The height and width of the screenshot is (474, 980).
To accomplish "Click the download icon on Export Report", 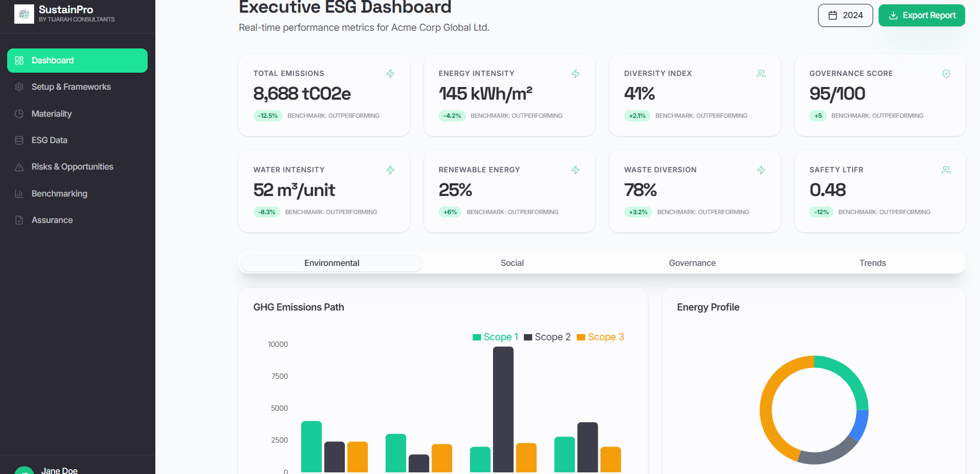I will (894, 15).
